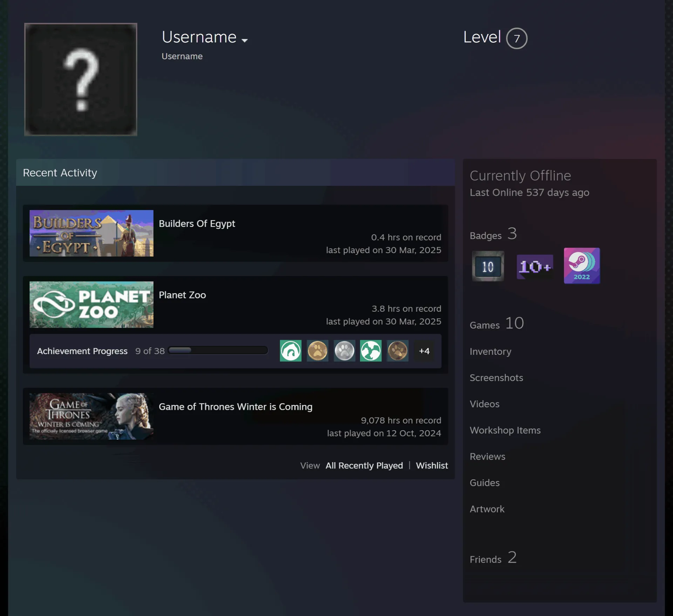Open the purple 10+ games badge
This screenshot has height=616, width=673.
click(535, 266)
